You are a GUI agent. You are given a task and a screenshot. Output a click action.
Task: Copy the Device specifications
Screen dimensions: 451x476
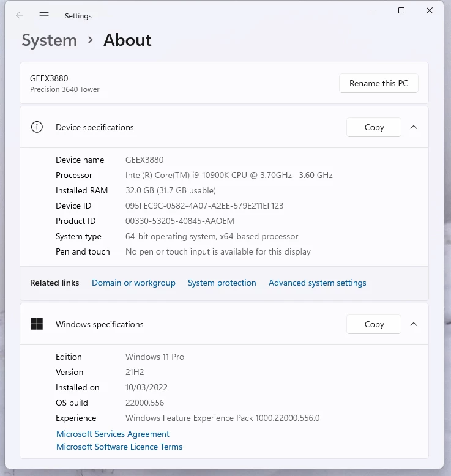tap(374, 127)
